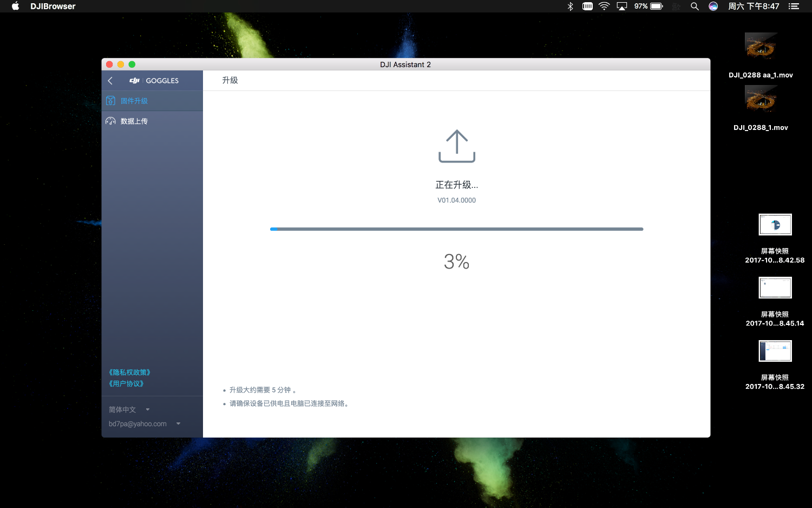Go back using the sidebar arrow

tap(110, 81)
